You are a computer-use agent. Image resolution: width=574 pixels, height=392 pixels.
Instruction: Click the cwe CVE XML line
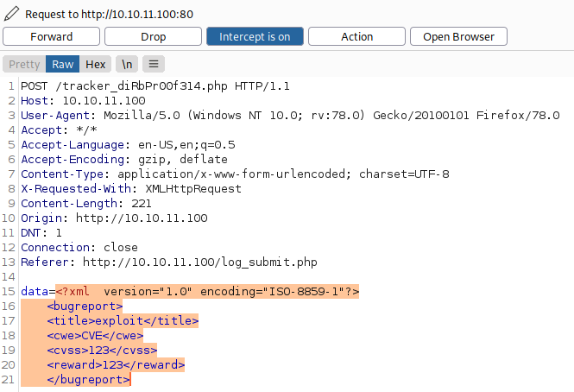coord(95,336)
